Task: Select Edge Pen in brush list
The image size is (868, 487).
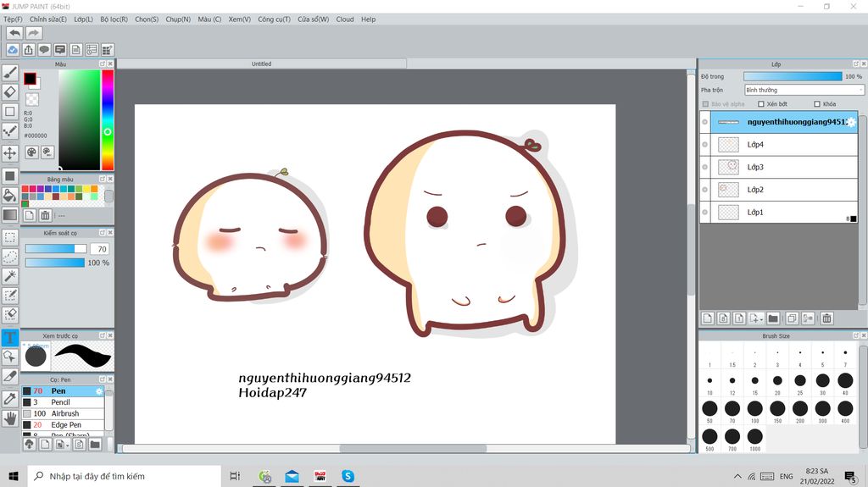Action: pos(63,425)
